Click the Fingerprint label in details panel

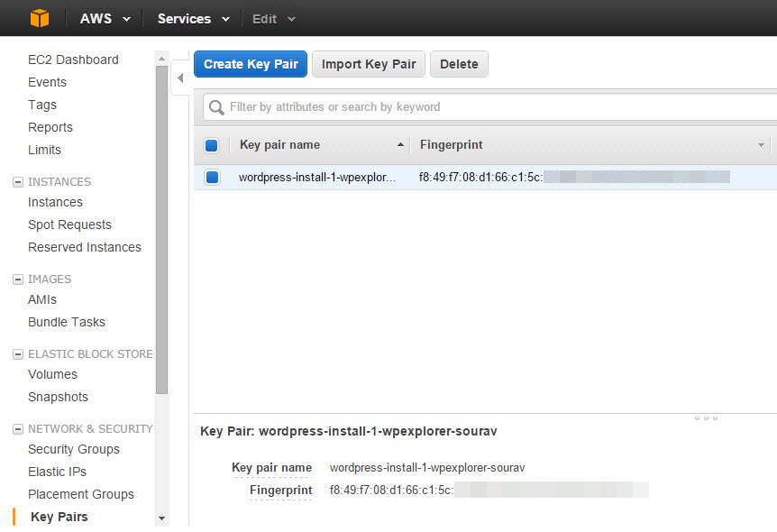click(x=281, y=490)
